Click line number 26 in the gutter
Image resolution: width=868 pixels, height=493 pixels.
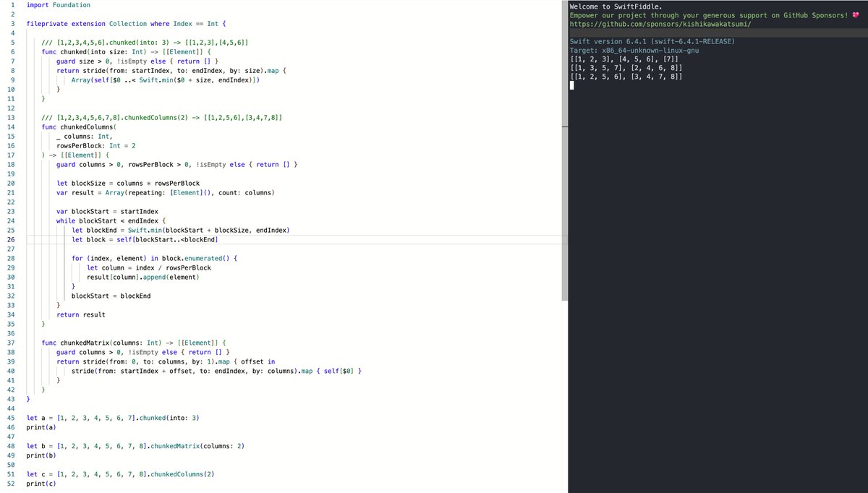tap(12, 239)
